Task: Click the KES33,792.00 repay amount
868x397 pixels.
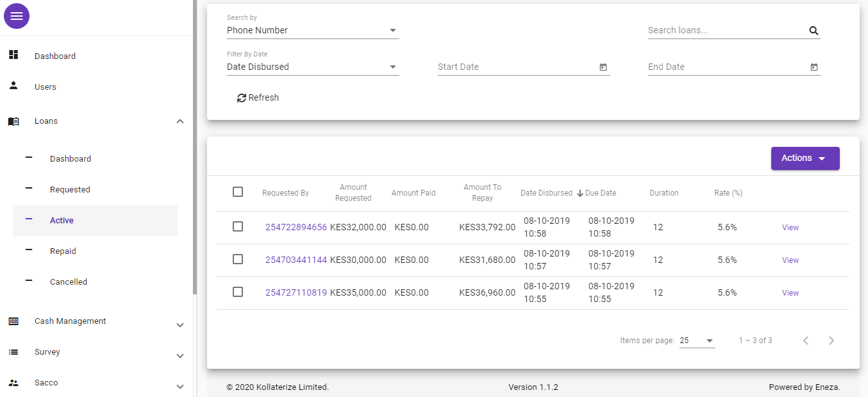Action: pos(487,227)
